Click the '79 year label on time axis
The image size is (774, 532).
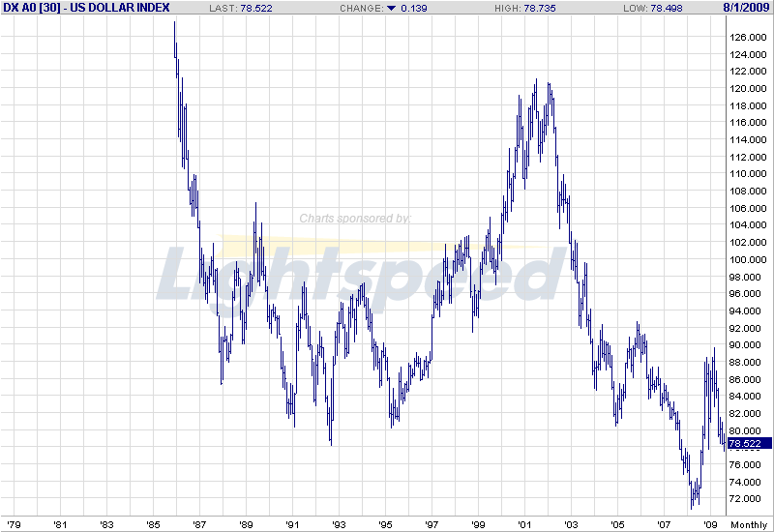(x=14, y=524)
